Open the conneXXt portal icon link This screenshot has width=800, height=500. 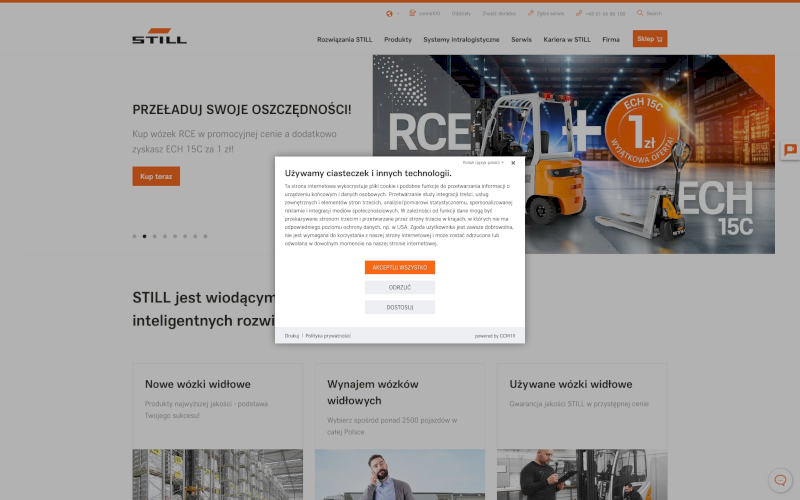[x=413, y=13]
